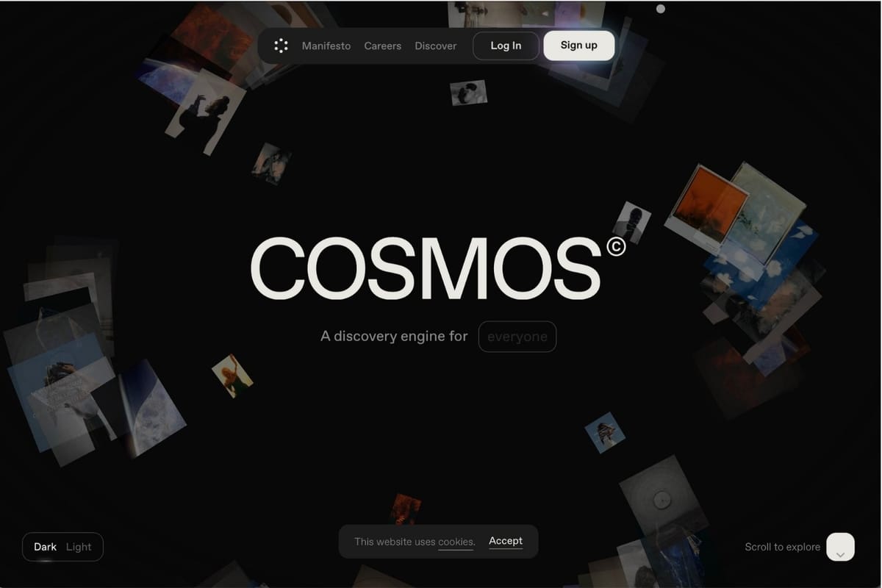Open the cookies policy link
This screenshot has height=588, width=882.
[x=455, y=542]
